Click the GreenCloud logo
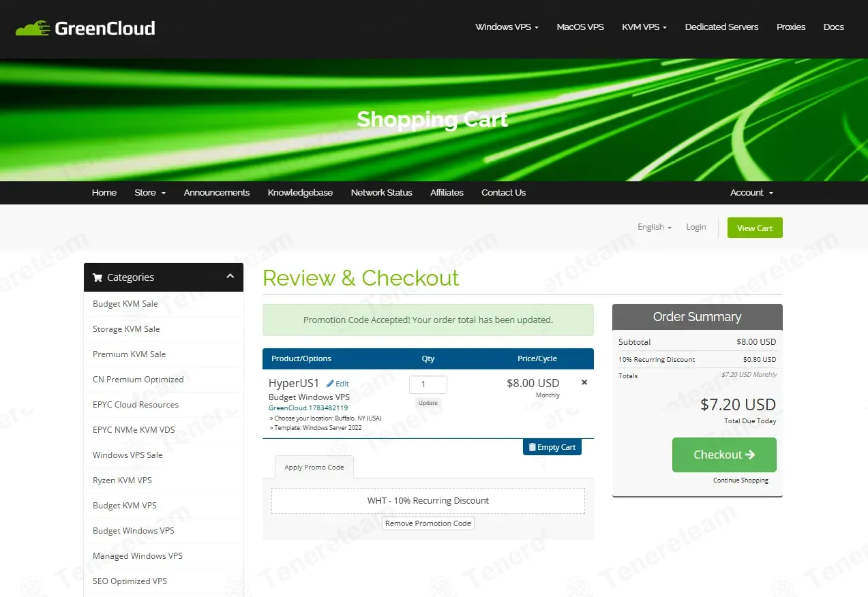This screenshot has height=597, width=868. 85,28
